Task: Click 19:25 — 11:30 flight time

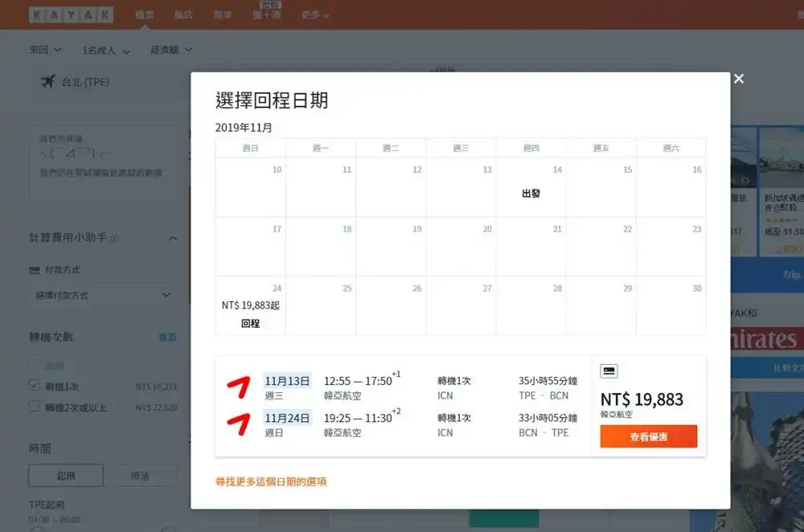Action: [x=358, y=418]
